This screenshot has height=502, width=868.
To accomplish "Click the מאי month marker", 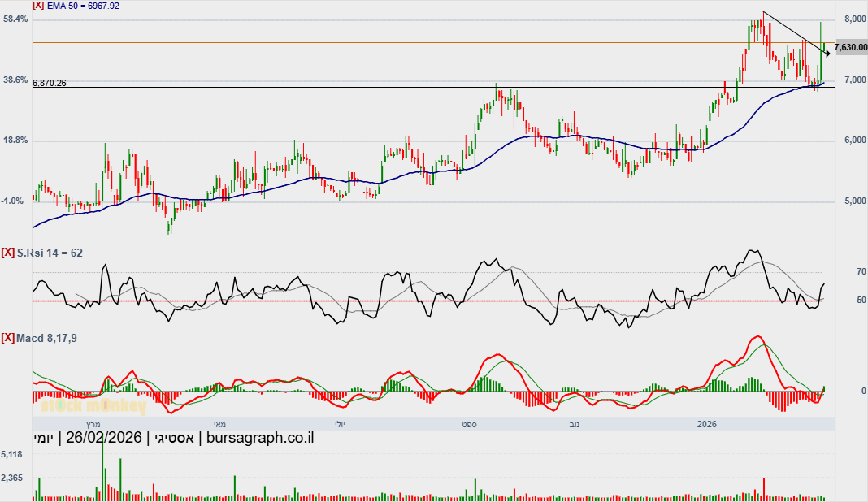I will [219, 425].
